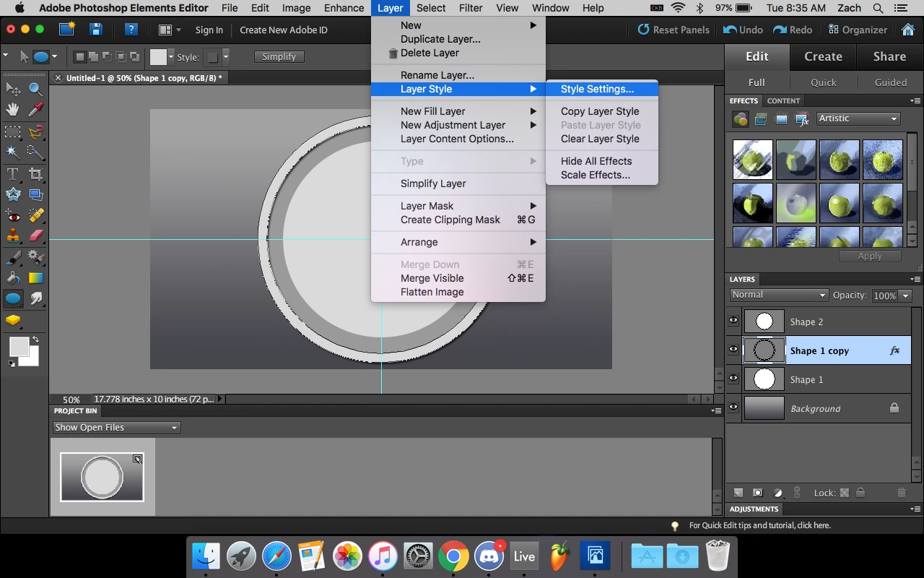Select the Hand tool
This screenshot has height=578, width=924.
(x=13, y=110)
